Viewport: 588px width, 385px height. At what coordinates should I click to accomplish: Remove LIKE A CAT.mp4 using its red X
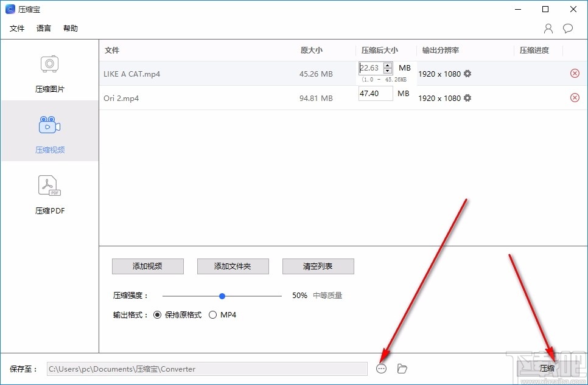pyautogui.click(x=575, y=73)
